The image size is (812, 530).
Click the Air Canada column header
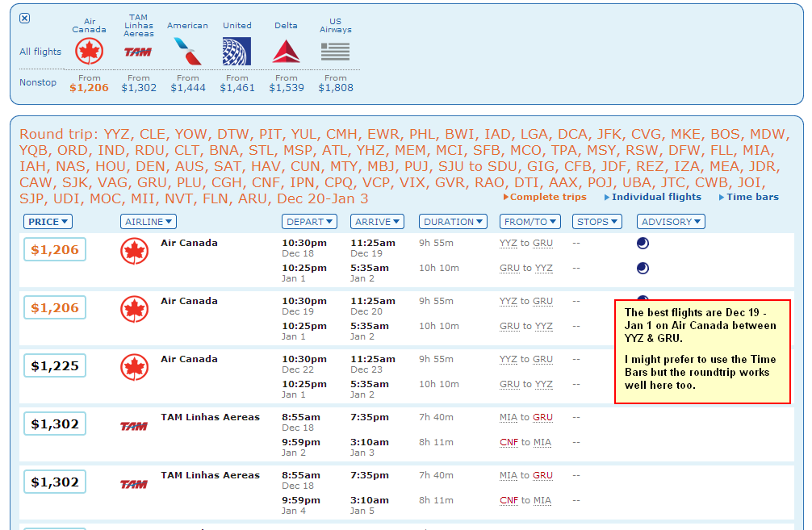point(89,25)
